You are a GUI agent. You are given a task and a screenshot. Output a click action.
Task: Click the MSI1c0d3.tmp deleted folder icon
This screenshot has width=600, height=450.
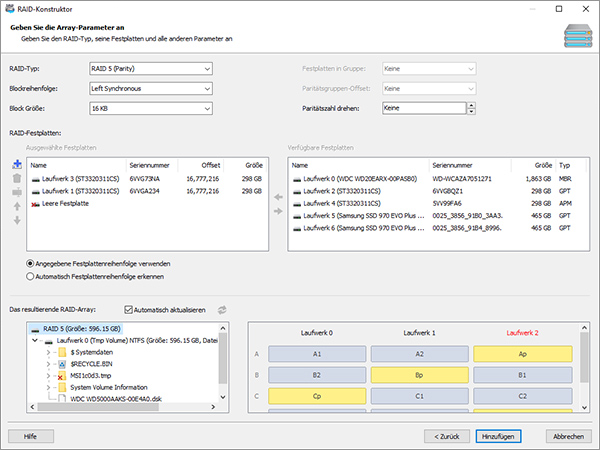(62, 376)
